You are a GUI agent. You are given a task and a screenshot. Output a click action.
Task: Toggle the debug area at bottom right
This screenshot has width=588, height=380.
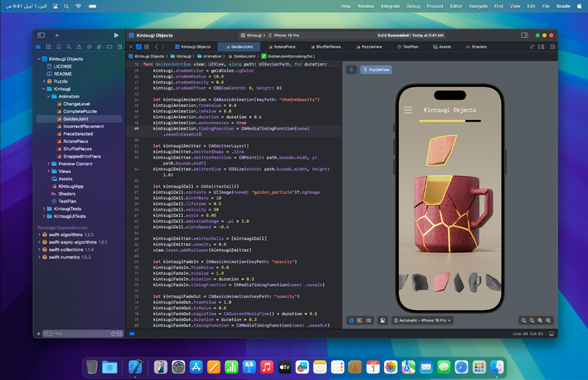coord(552,334)
